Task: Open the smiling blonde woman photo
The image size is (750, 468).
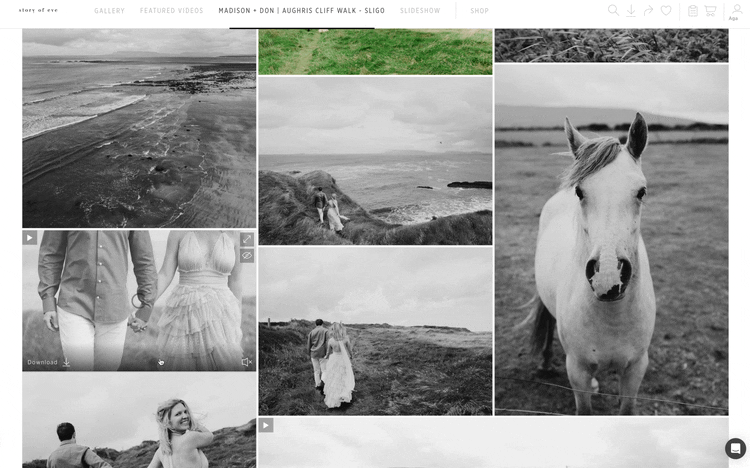Action: 139,421
